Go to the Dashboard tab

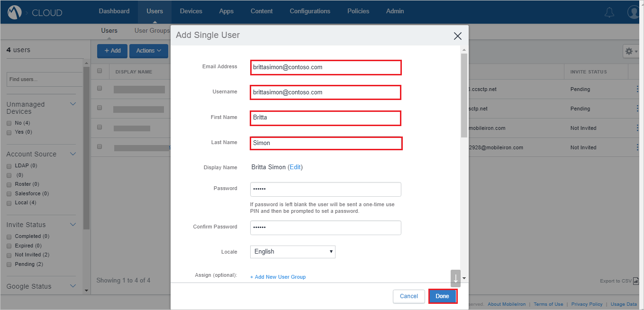[114, 11]
